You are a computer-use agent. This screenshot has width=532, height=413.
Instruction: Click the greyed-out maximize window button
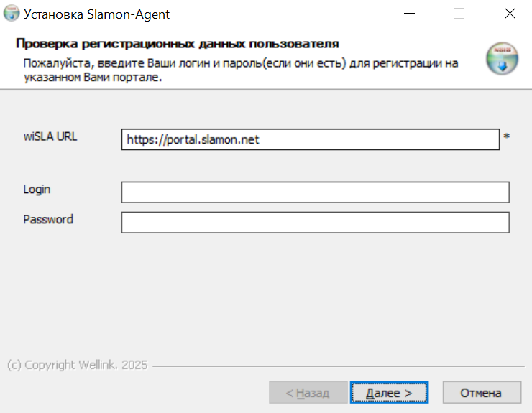[x=459, y=14]
